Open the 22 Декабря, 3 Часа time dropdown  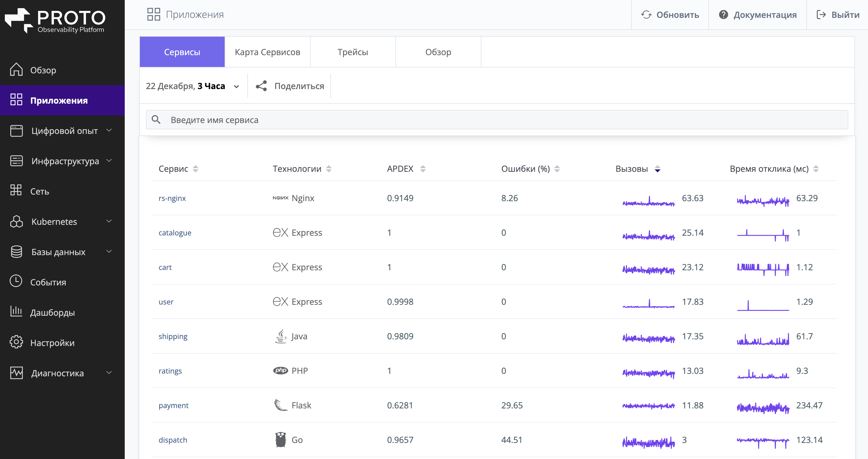193,86
